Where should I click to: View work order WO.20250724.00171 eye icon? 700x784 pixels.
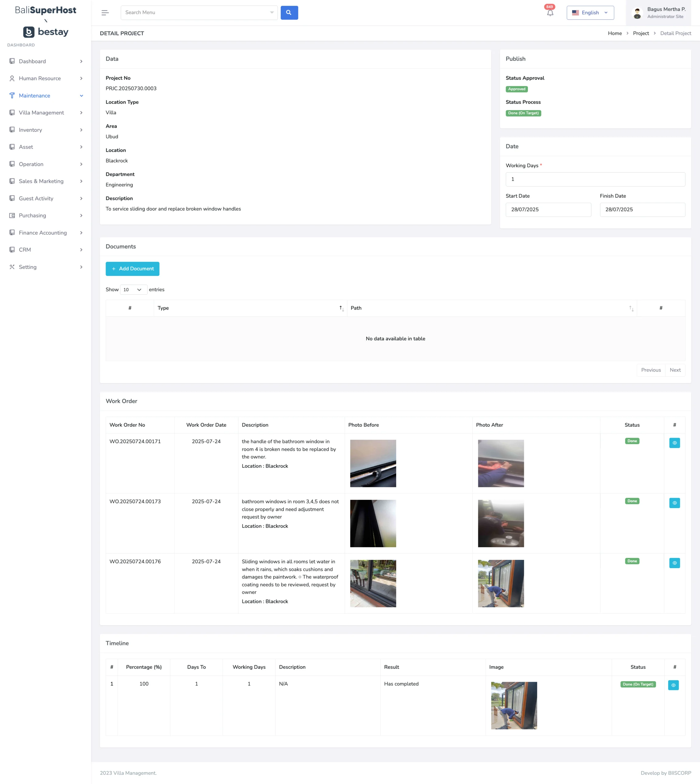click(674, 443)
